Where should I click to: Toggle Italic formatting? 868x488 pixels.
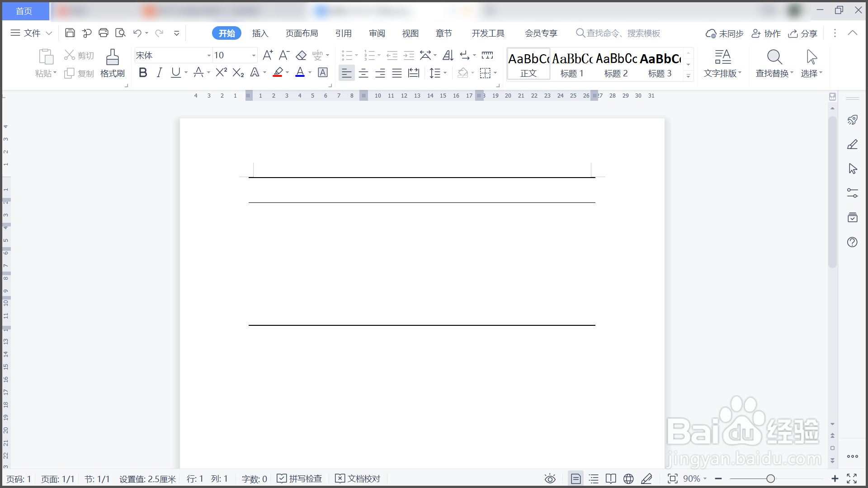(x=159, y=72)
